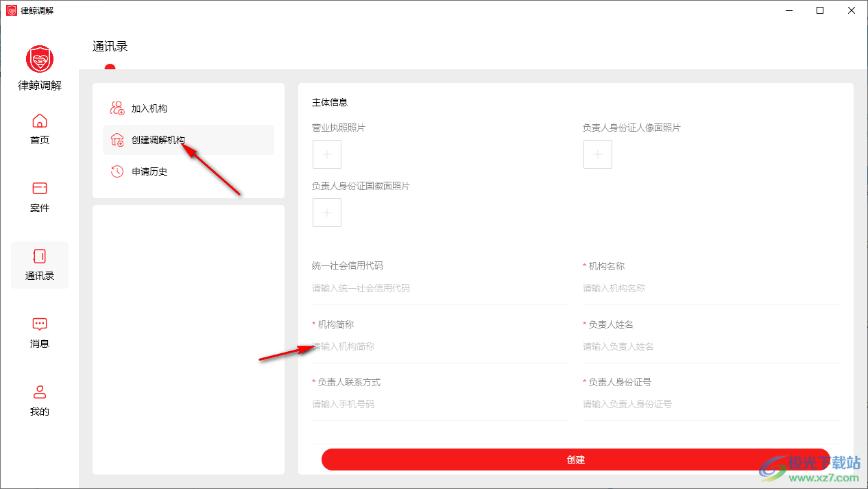
Task: Upload 负责人身份证人像面照片 via plus box
Action: point(598,154)
